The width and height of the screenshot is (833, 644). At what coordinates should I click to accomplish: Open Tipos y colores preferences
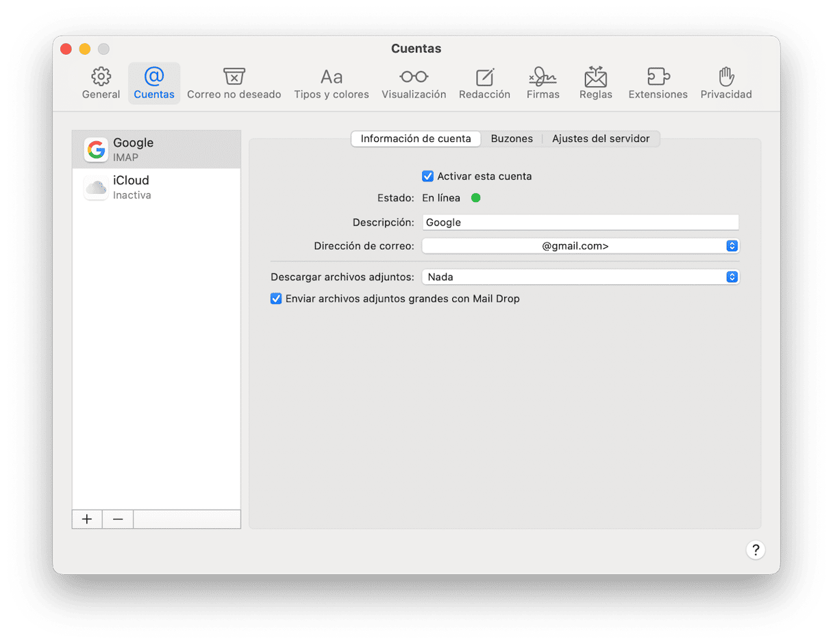click(332, 84)
